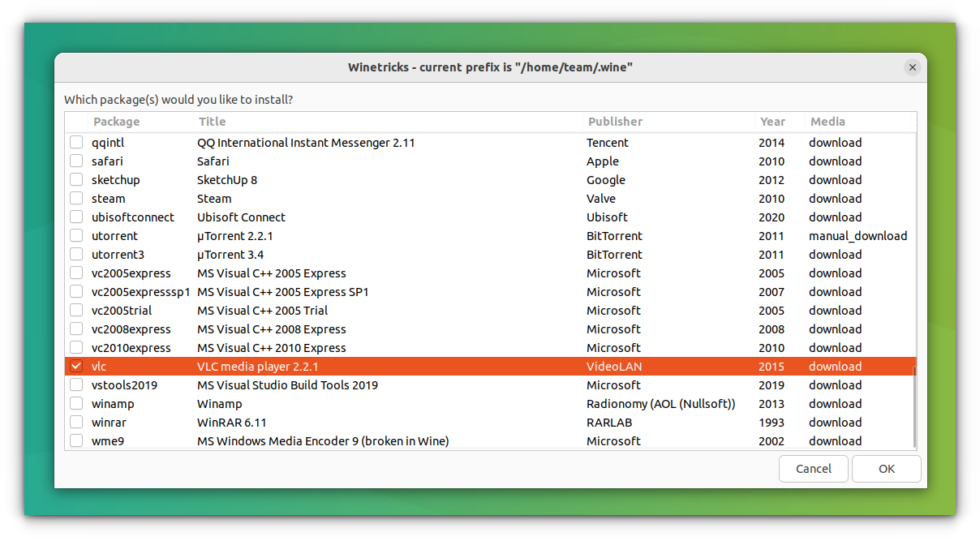Check the qqintl package checkbox
Viewport: 980px width, 541px height.
[76, 143]
